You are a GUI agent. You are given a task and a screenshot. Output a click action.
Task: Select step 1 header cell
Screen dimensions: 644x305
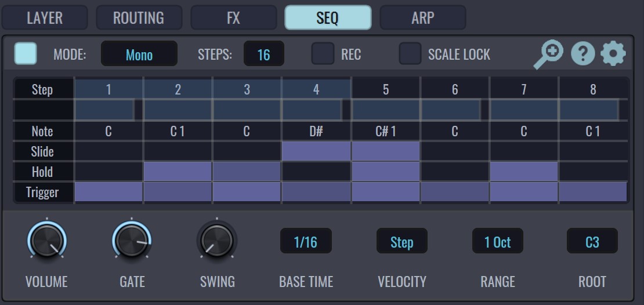108,89
